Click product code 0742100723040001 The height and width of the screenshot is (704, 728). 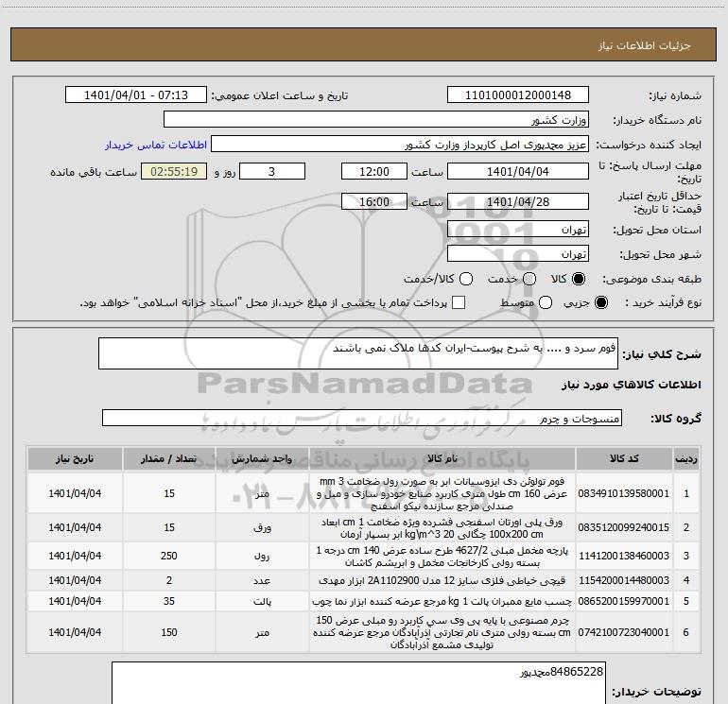coord(624,632)
